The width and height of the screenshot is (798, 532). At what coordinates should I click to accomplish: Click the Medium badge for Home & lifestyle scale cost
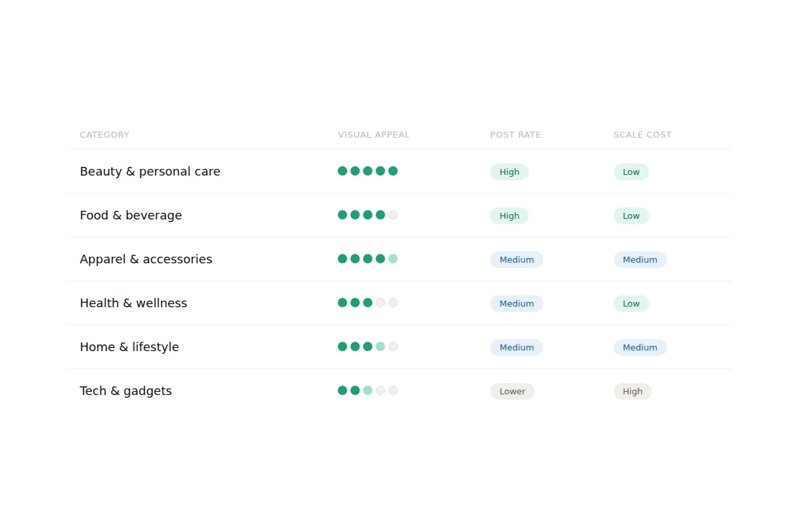640,347
